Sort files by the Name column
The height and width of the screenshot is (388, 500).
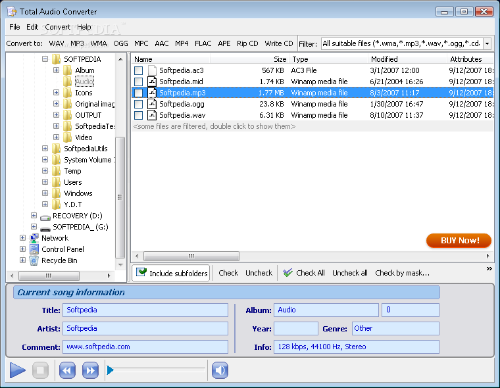point(143,59)
